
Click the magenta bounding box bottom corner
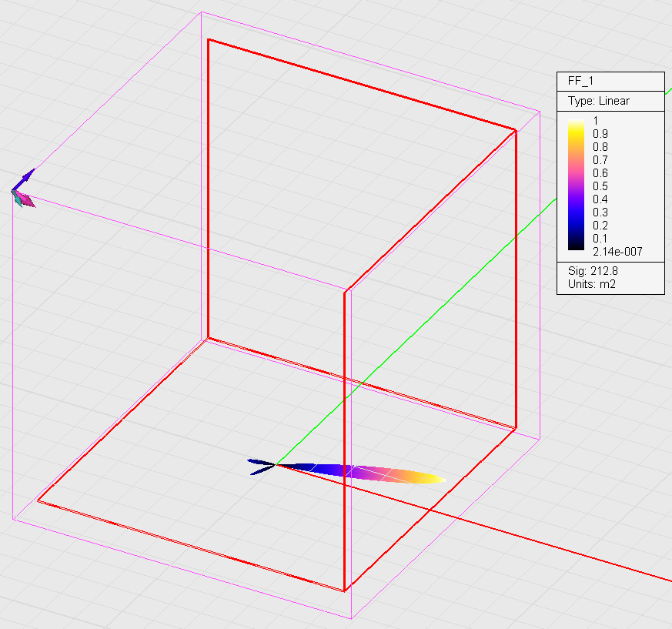(351, 618)
